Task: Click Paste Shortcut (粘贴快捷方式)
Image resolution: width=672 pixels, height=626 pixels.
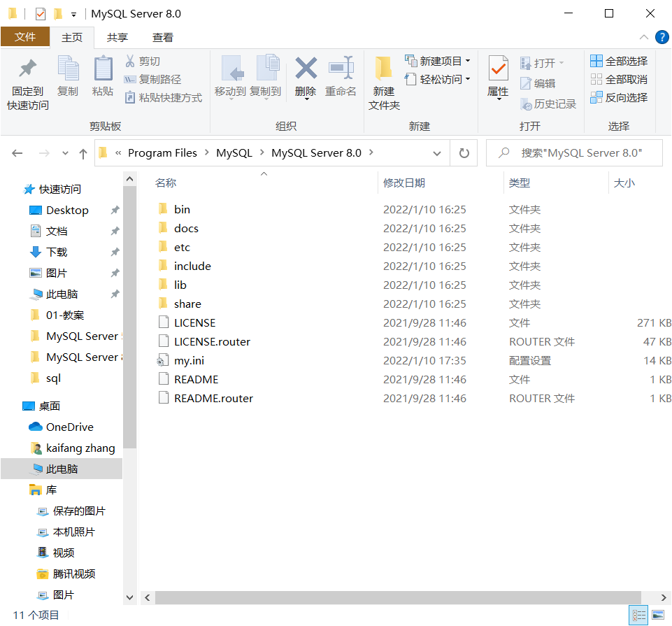Action: 164,98
